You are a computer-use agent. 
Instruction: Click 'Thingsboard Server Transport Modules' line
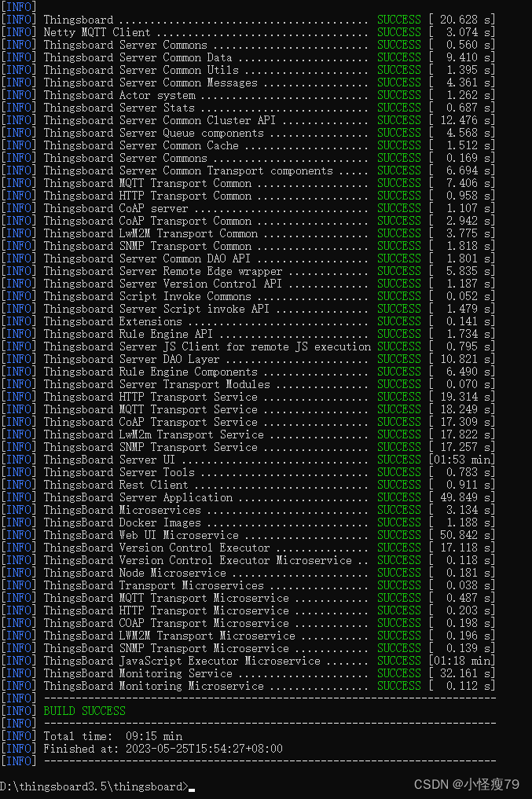click(x=248, y=384)
